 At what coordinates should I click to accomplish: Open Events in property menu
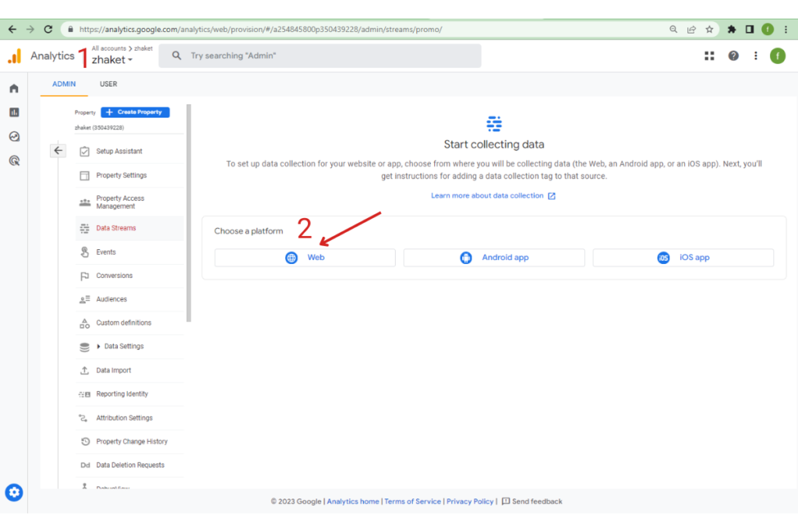point(129,252)
